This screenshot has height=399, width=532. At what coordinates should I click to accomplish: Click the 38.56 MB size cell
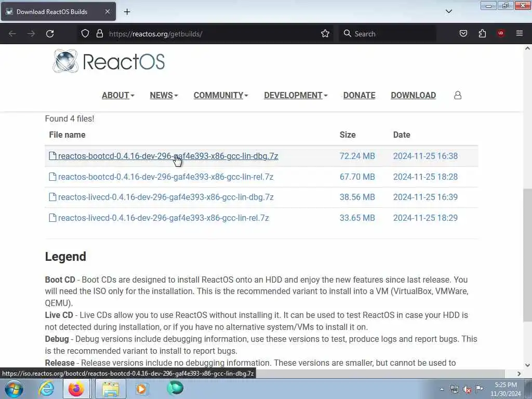(x=357, y=197)
